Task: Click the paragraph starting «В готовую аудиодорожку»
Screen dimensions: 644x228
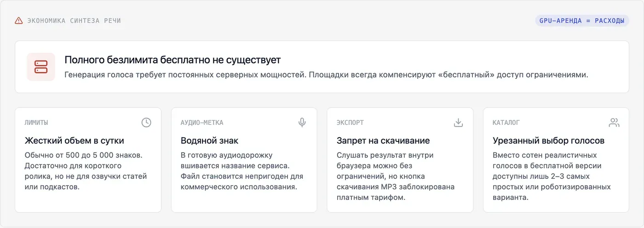Action: (242, 171)
